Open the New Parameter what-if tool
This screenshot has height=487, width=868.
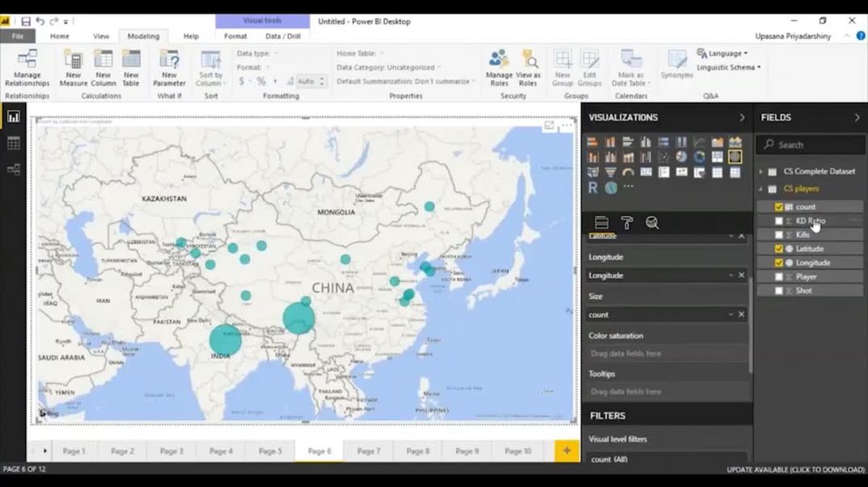(169, 67)
